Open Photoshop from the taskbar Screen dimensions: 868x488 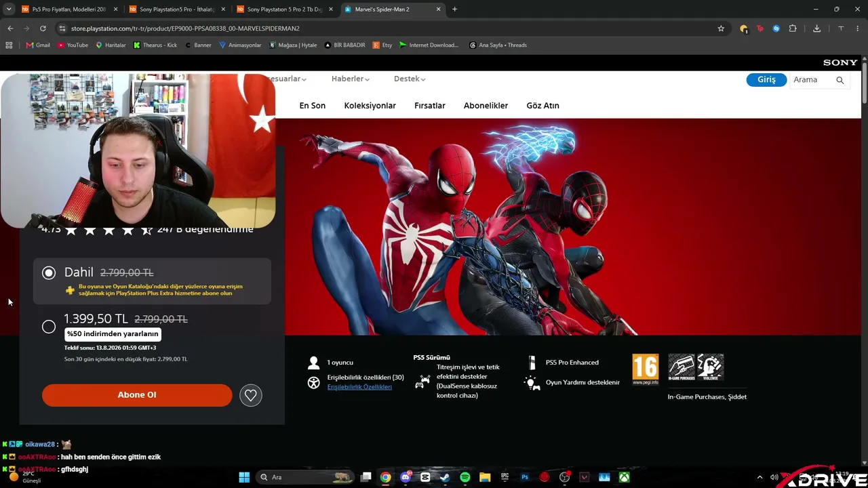(525, 477)
